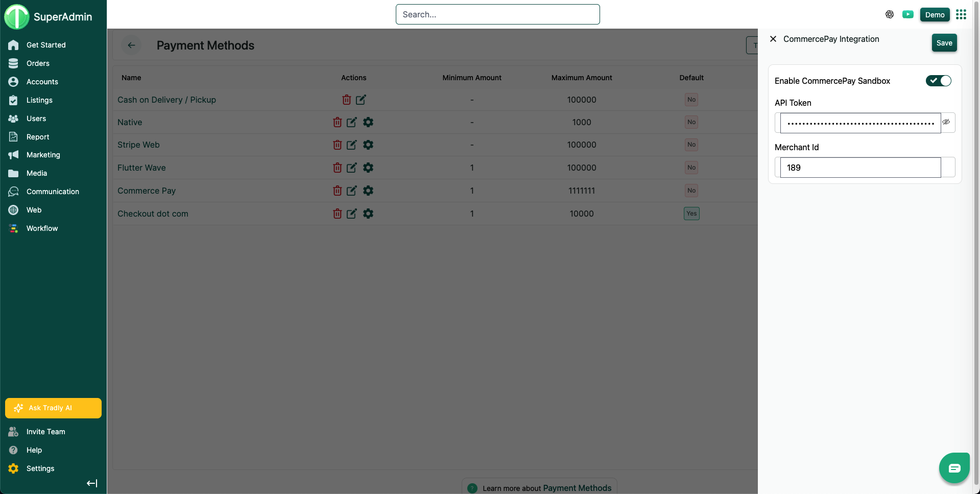Close the CommercePay Integration panel
The height and width of the screenshot is (494, 980).
pos(773,39)
